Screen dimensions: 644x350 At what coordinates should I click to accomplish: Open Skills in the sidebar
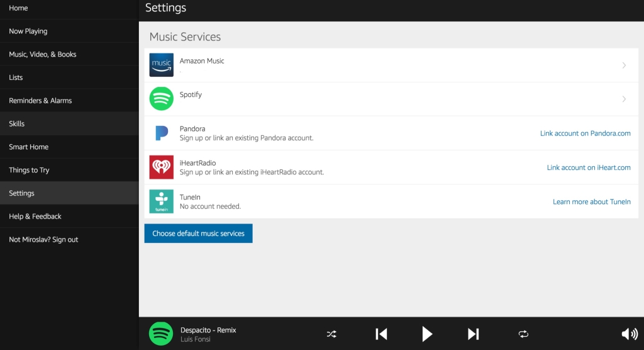17,124
